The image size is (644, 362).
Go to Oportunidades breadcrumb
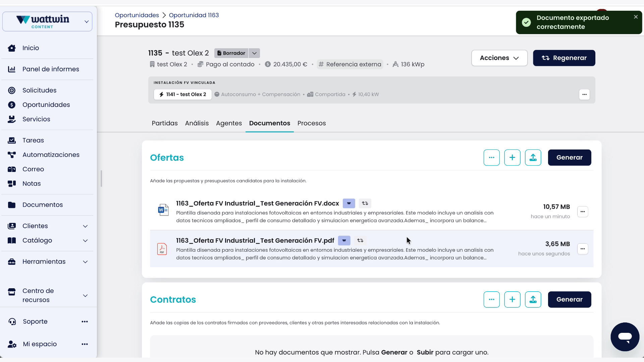137,15
